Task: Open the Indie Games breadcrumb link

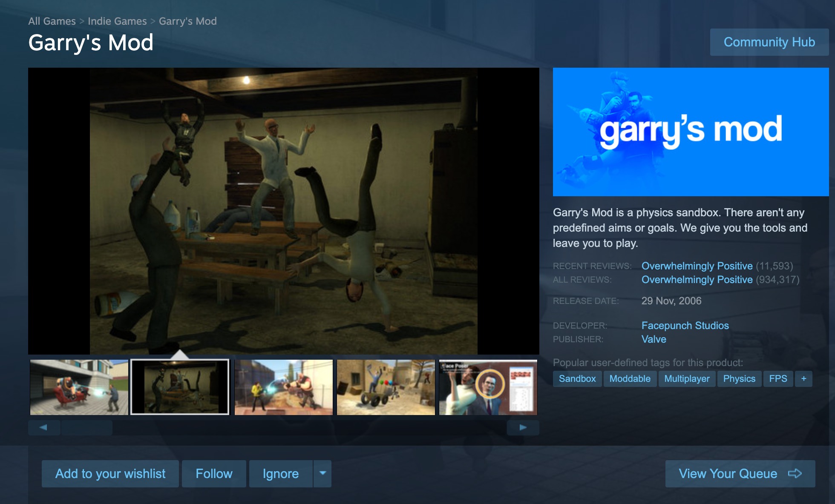Action: pos(117,21)
